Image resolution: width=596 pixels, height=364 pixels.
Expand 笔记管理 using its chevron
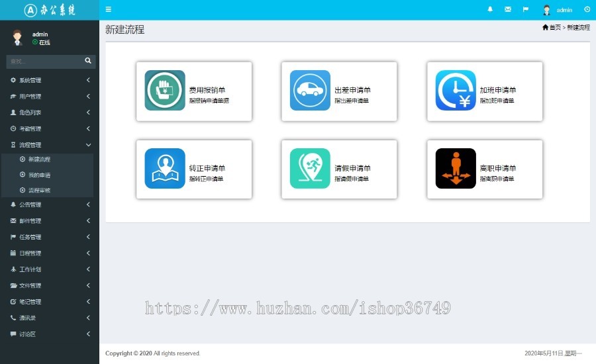[x=88, y=302]
